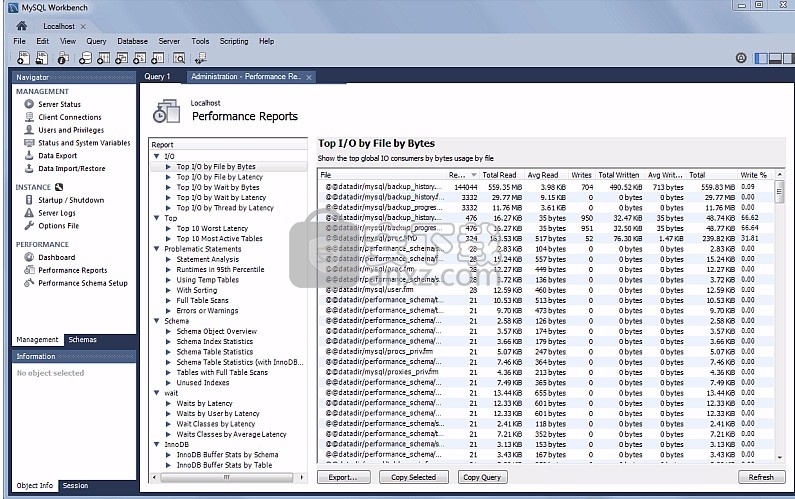Toggle the left sidebar panel
795x499 pixels.
pos(761,58)
